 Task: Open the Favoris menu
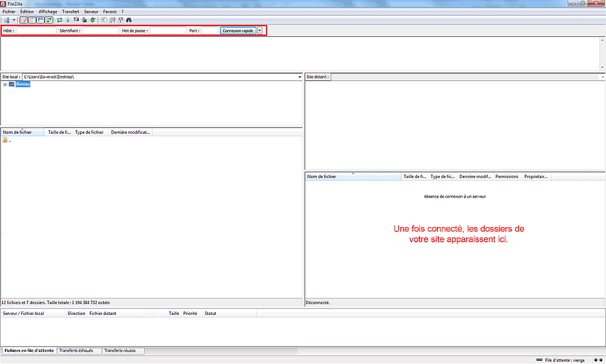(110, 12)
